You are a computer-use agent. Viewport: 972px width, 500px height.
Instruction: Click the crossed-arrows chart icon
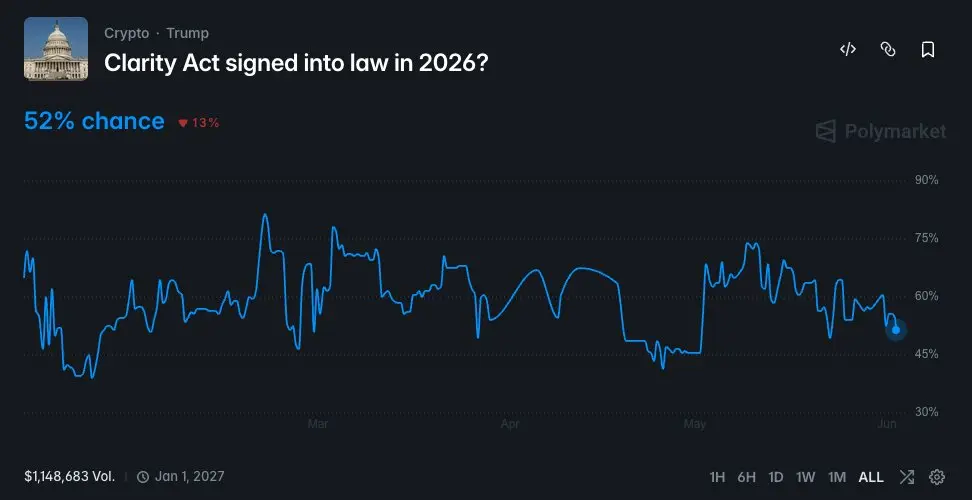point(906,476)
